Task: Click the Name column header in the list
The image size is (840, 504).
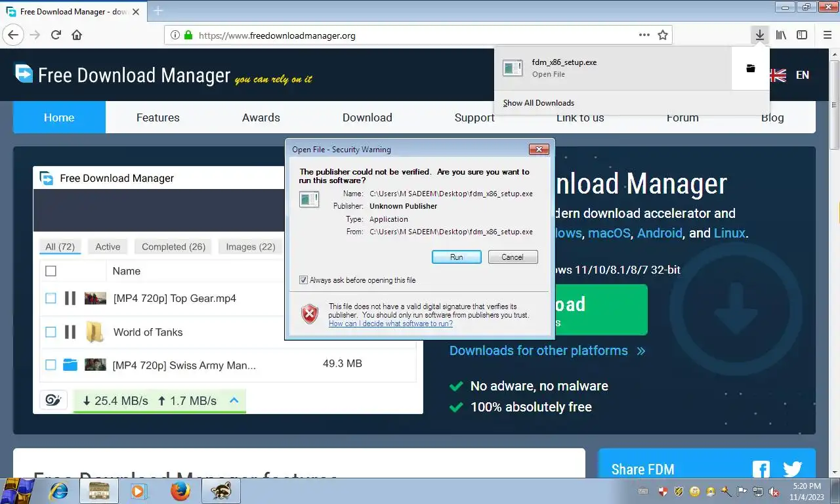Action: [x=127, y=271]
